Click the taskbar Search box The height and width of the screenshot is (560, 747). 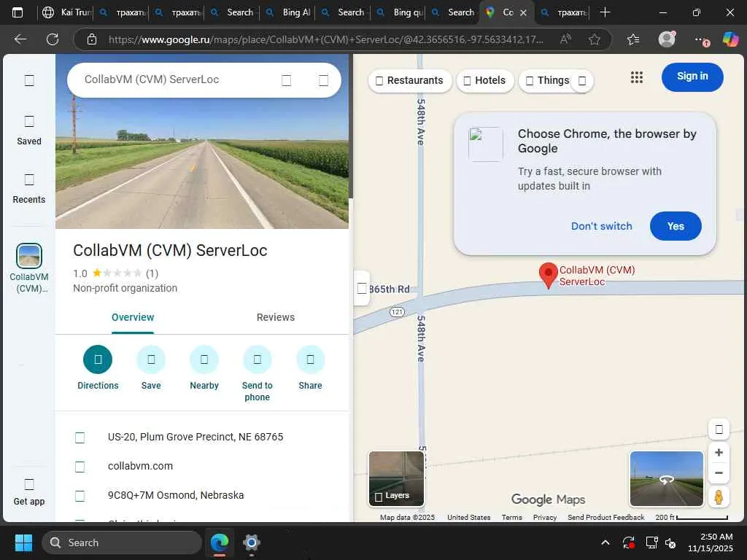pos(122,542)
